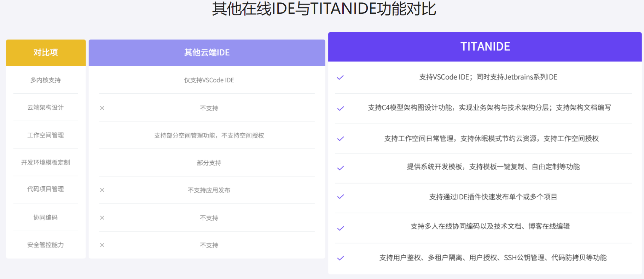This screenshot has height=279, width=644.
Task: Click the 仅支持VSCode IDE cell text
Action: coord(209,80)
